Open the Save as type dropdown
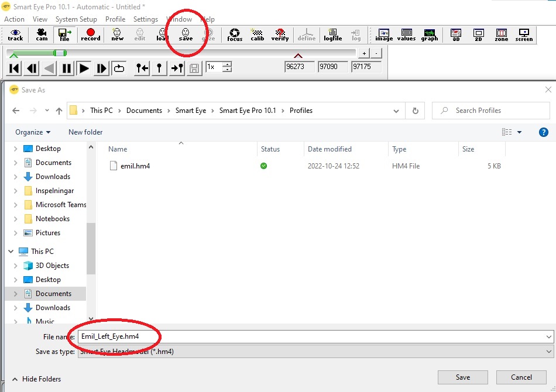This screenshot has height=392, width=556. point(548,352)
